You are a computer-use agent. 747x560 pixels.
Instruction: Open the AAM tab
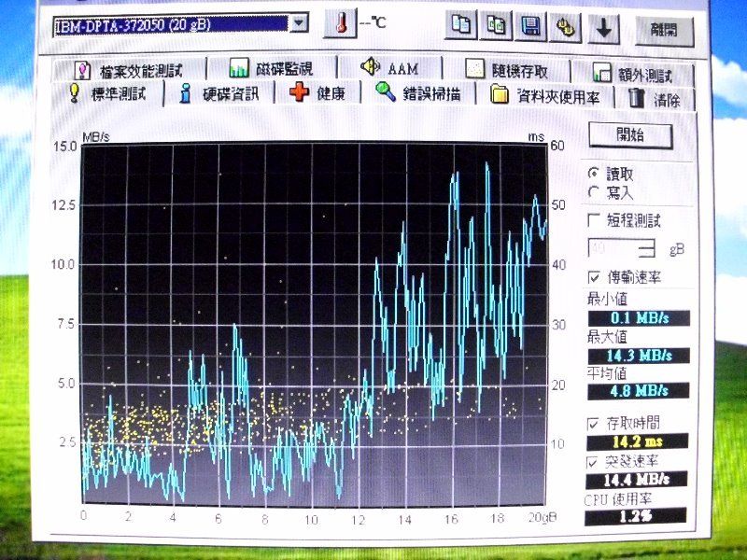389,68
